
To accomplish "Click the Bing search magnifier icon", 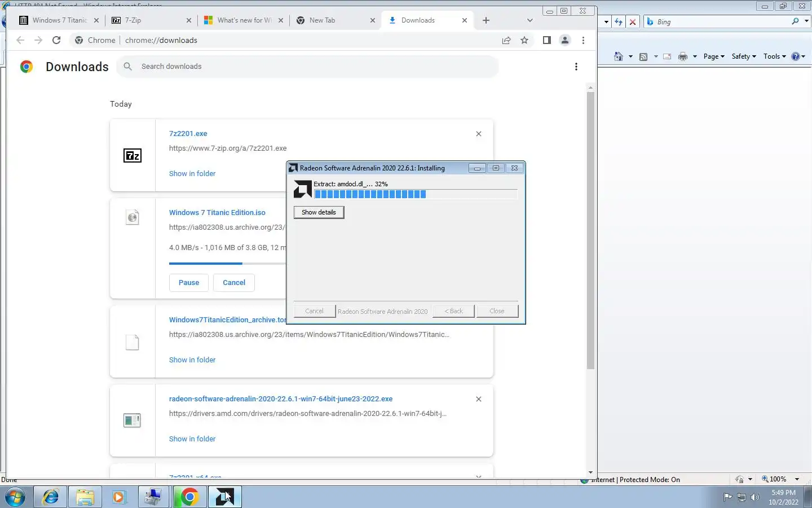I will [x=795, y=21].
